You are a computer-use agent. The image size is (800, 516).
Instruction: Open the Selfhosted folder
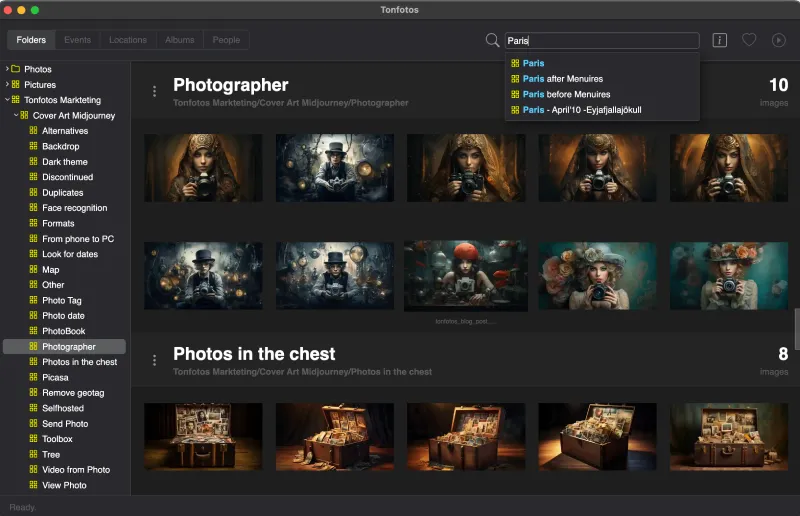(64, 408)
